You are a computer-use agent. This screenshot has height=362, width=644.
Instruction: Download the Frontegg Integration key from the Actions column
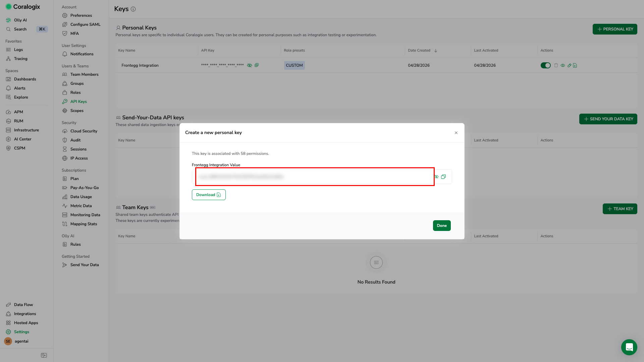point(575,65)
